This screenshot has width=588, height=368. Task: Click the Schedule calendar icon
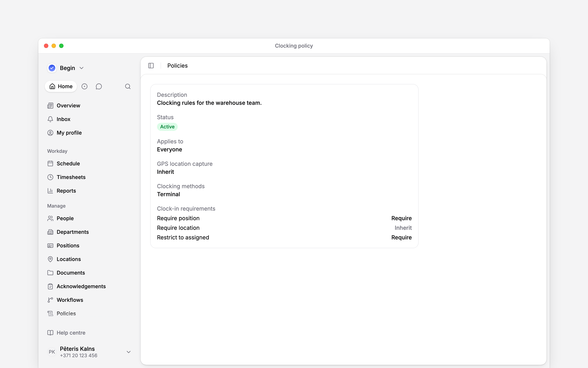coord(50,164)
